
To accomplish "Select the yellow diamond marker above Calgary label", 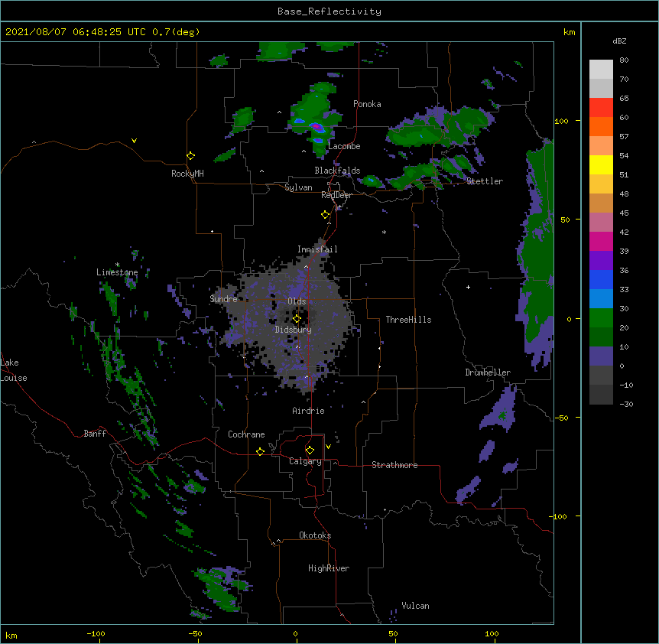I will click(x=310, y=450).
